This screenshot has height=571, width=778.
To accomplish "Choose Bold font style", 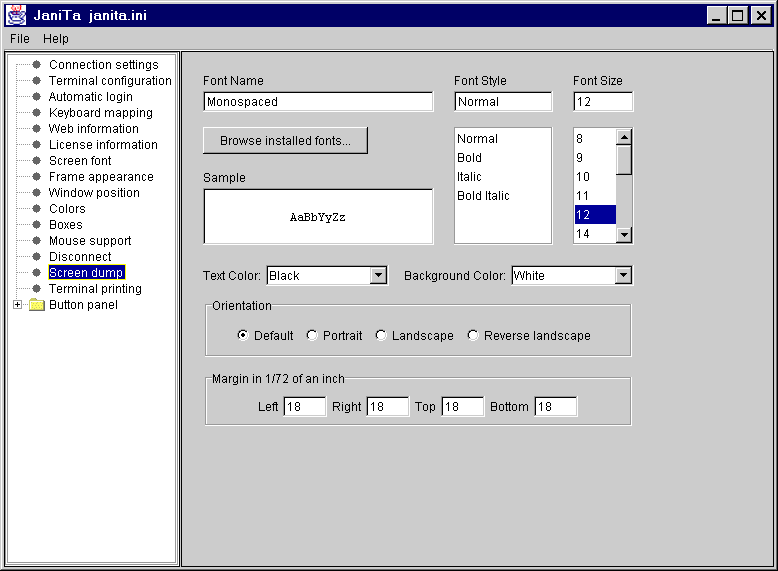I will [x=503, y=158].
